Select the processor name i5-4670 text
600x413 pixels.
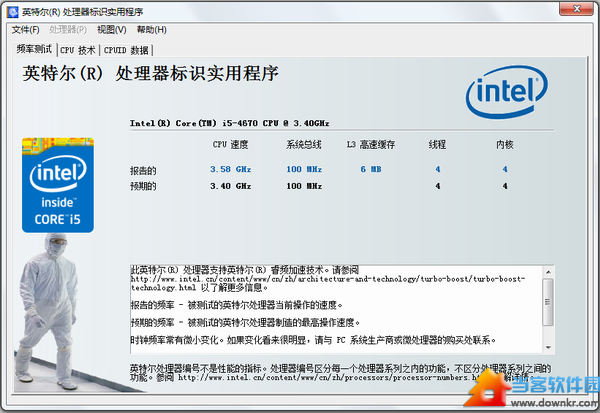pyautogui.click(x=229, y=123)
